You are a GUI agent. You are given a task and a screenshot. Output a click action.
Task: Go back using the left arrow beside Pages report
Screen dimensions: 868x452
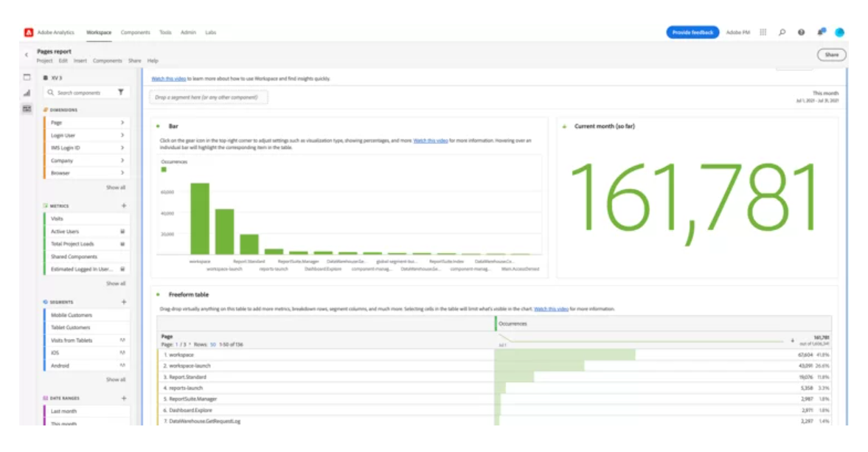26,55
